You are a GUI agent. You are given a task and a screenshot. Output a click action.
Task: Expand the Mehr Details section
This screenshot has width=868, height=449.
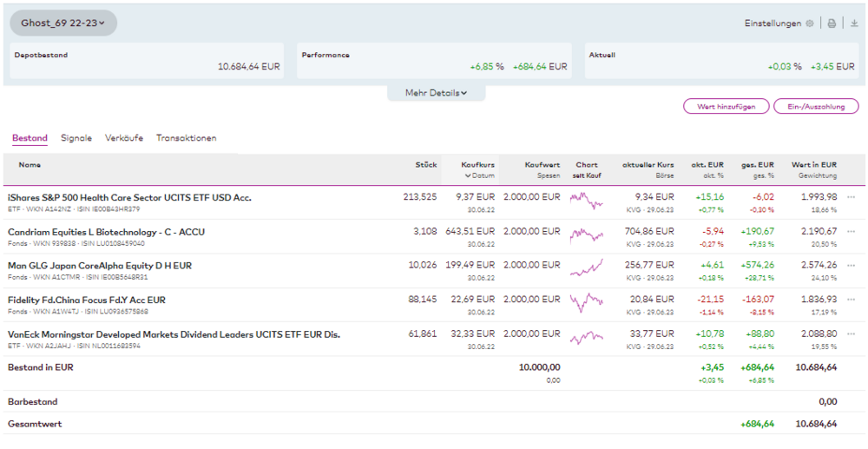[x=436, y=93]
